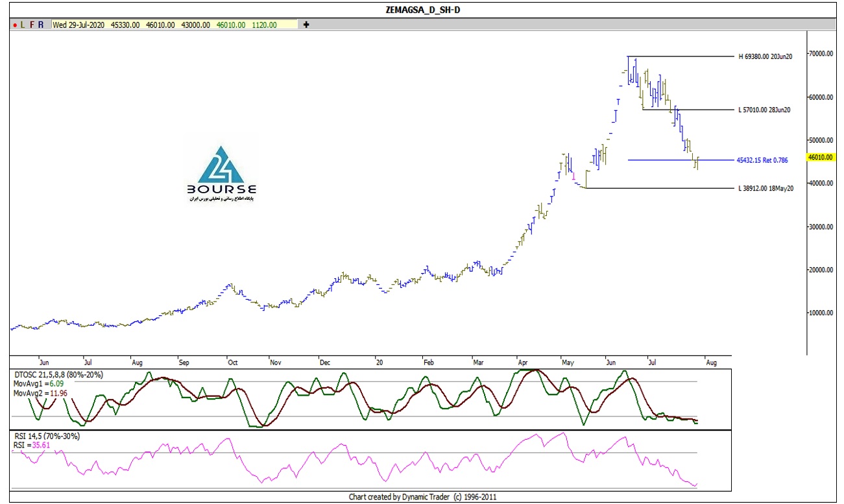Select the 45432.15 Ret 0.786 retracement label
This screenshot has height=504, width=844.
point(762,160)
